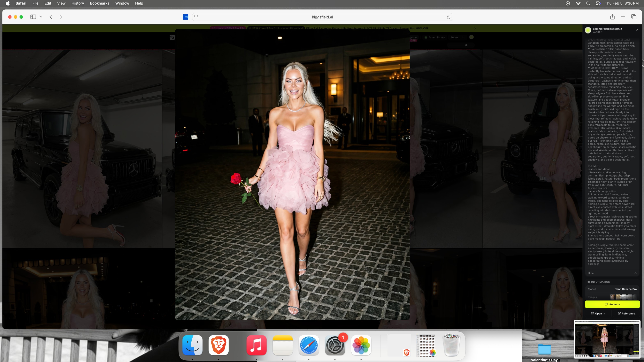The height and width of the screenshot is (362, 644).
Task: Click the blue password manager extension icon
Action: click(185, 17)
